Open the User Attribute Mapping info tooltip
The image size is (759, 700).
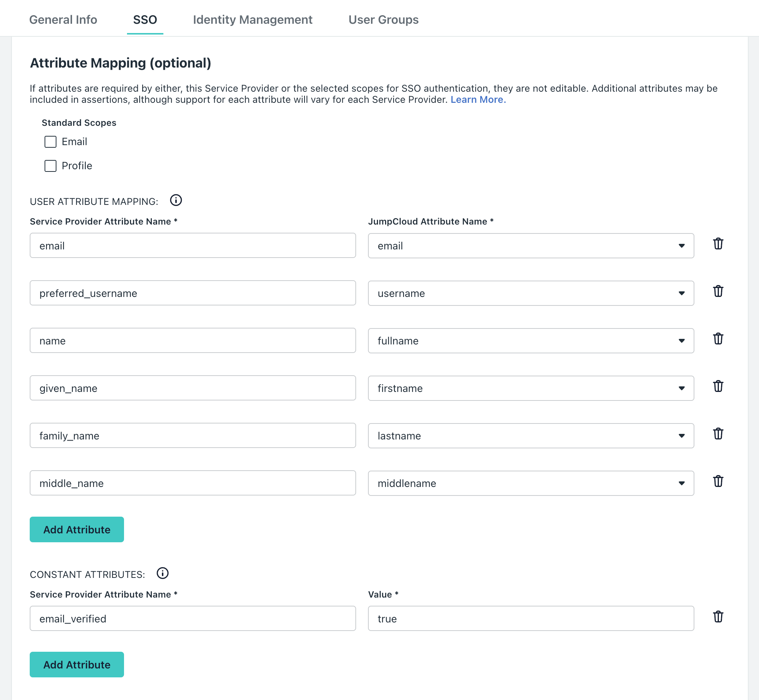tap(176, 200)
